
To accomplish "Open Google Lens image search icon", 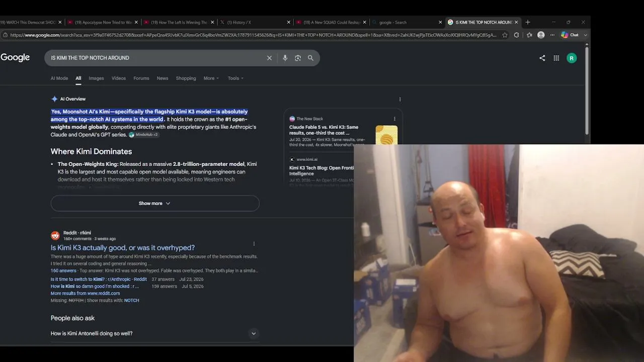I will [x=298, y=58].
